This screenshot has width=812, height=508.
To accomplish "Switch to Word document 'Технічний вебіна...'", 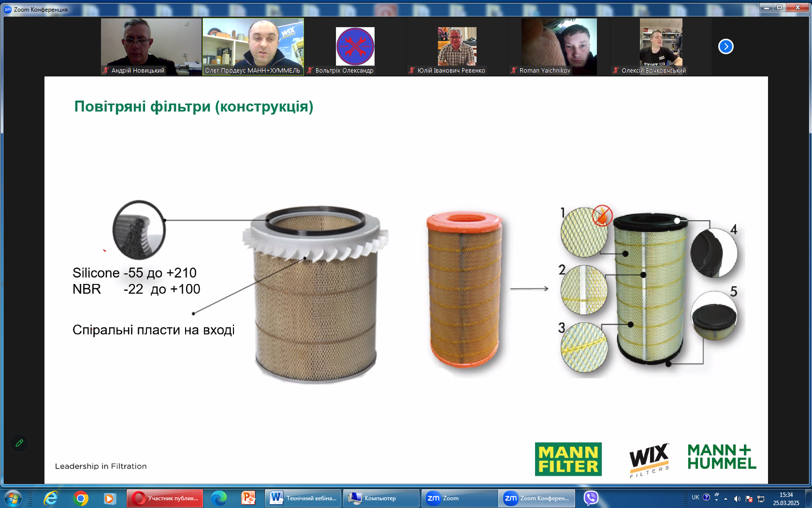I will click(x=303, y=498).
